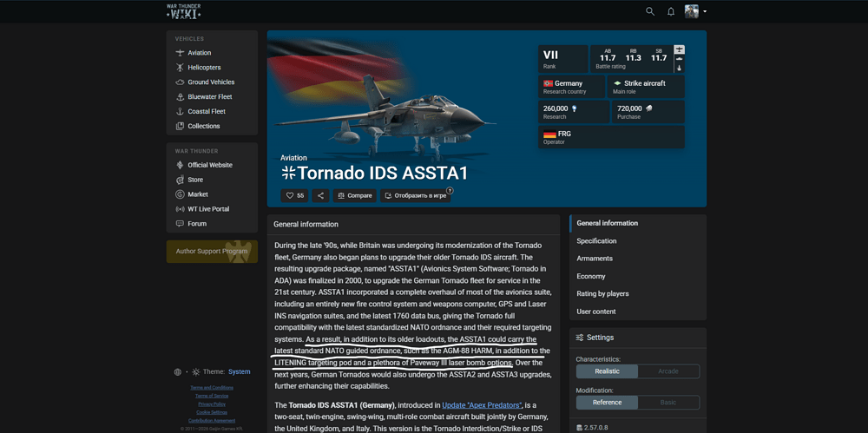Image resolution: width=868 pixels, height=433 pixels.
Task: Open Terms of Service link
Action: pyautogui.click(x=212, y=396)
